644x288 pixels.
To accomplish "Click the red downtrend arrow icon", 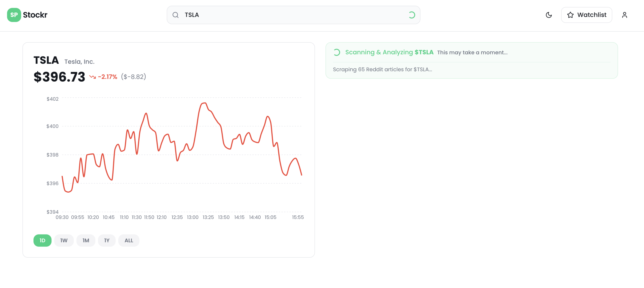I will point(93,77).
